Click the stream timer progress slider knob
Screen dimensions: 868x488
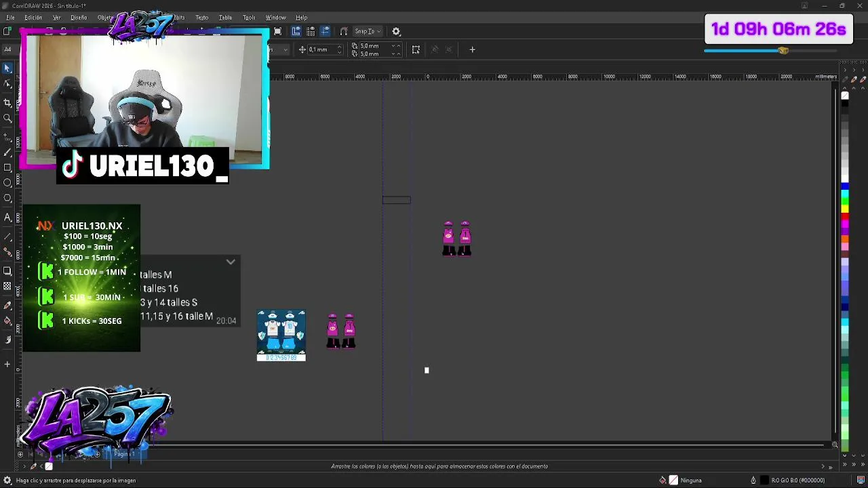[783, 51]
